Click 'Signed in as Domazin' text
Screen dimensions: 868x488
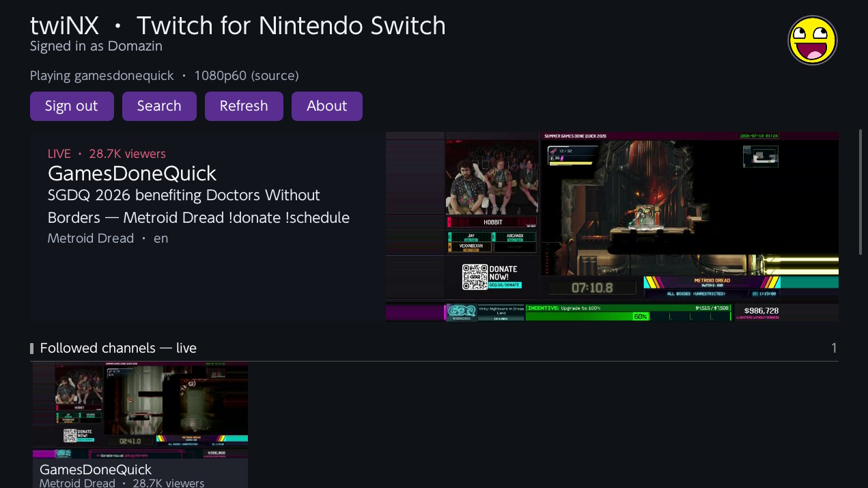(96, 46)
